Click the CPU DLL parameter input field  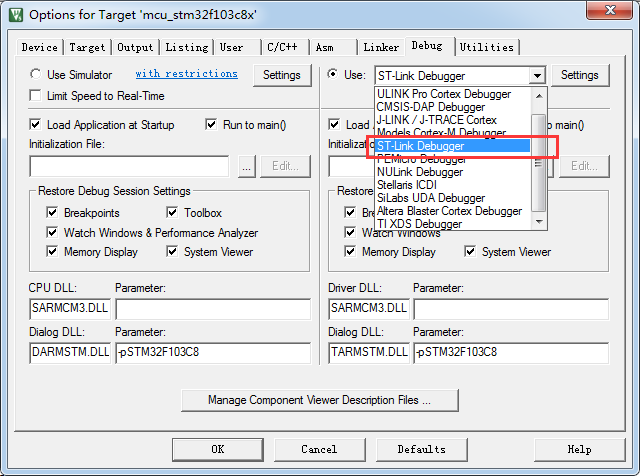click(x=211, y=308)
